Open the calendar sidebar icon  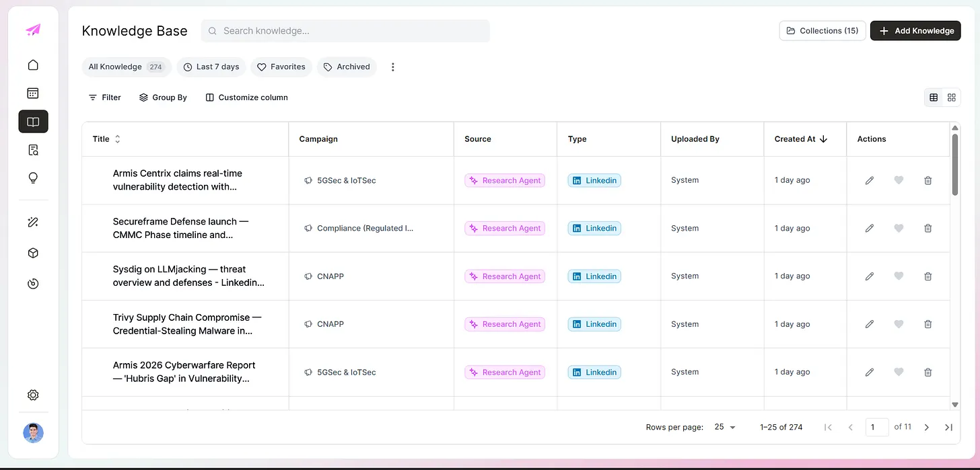tap(33, 93)
